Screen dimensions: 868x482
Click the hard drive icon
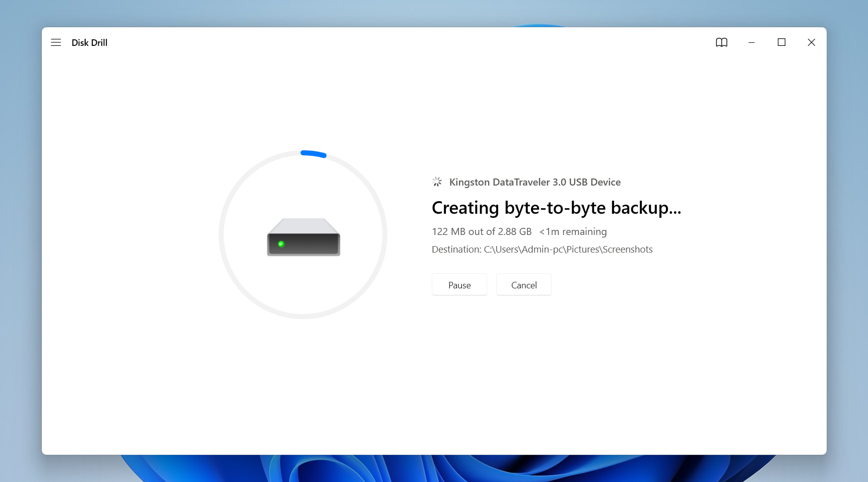(303, 237)
